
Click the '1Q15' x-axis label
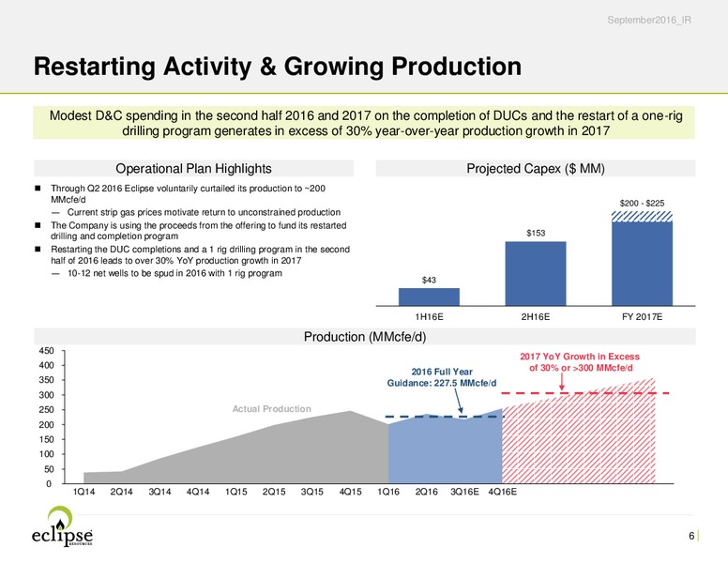235,492
